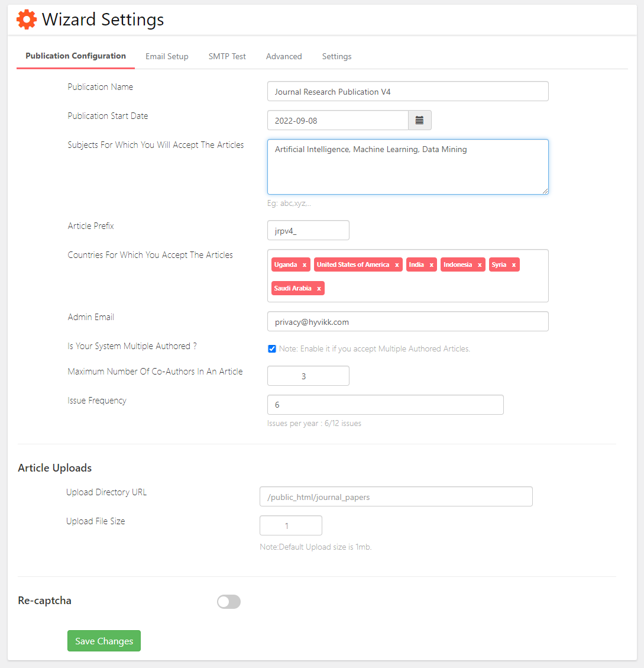Click the orange gear icon beside Wizard Settings

27,20
